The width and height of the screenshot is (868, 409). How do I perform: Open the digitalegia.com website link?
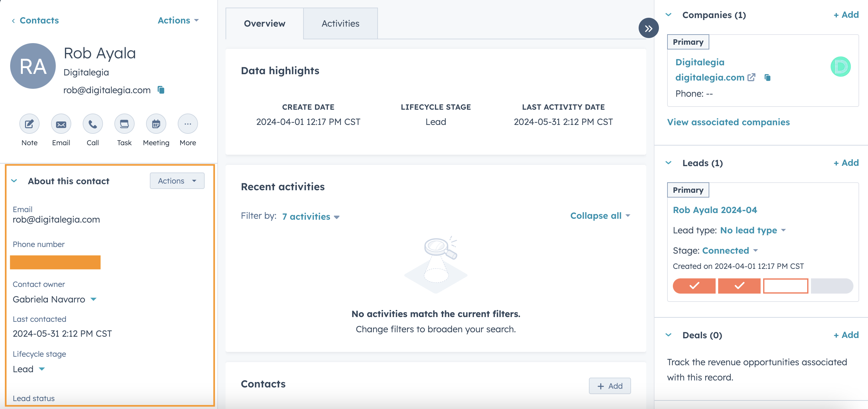click(x=710, y=77)
